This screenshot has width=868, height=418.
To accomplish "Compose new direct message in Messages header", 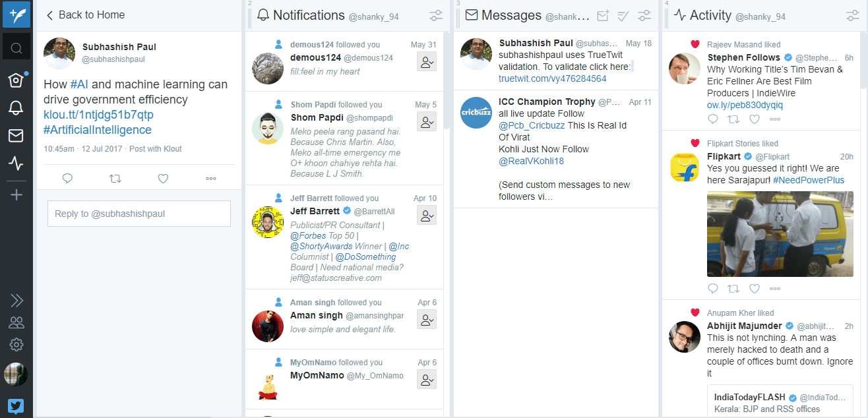I will (x=602, y=15).
